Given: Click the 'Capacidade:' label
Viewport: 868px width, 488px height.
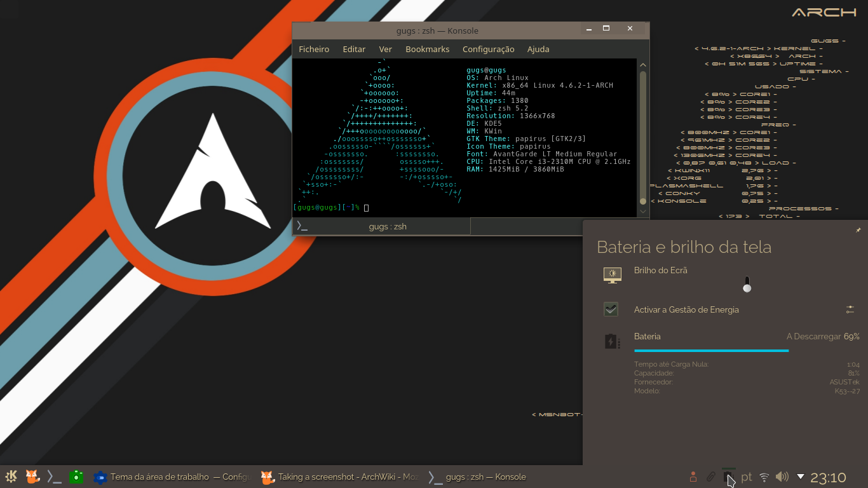Looking at the screenshot, I should point(654,373).
